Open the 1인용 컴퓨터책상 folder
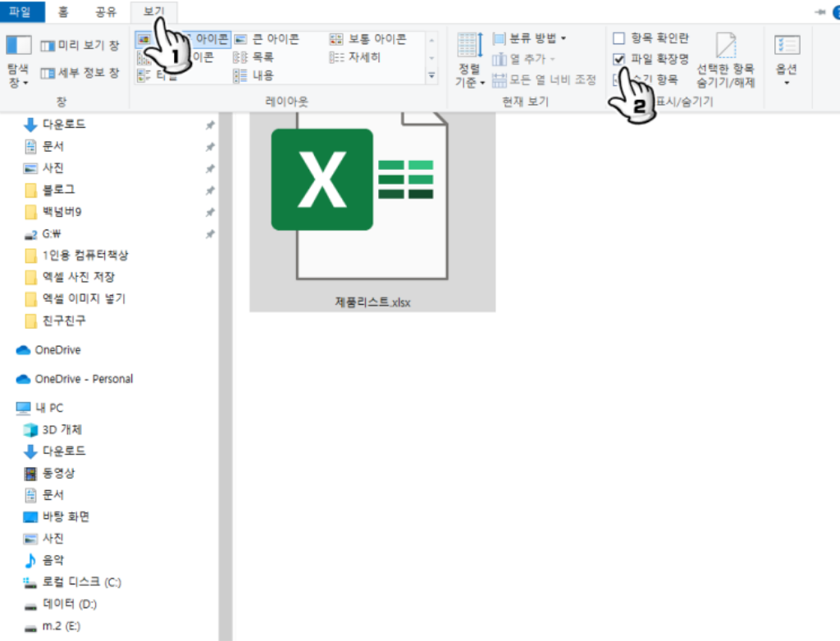Screen dimensions: 840x641 tap(76, 256)
